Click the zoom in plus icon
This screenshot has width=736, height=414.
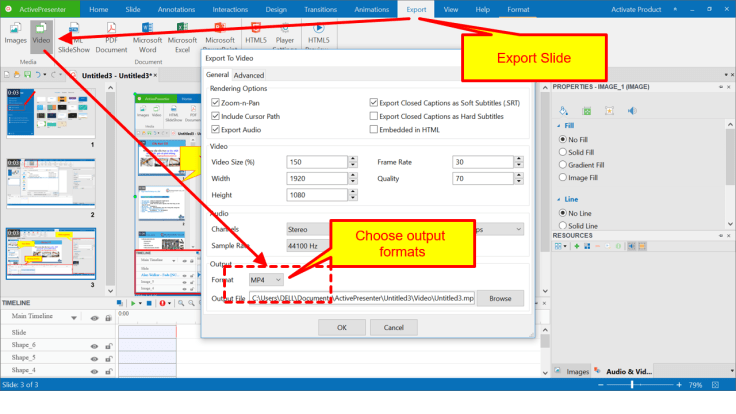(x=679, y=385)
